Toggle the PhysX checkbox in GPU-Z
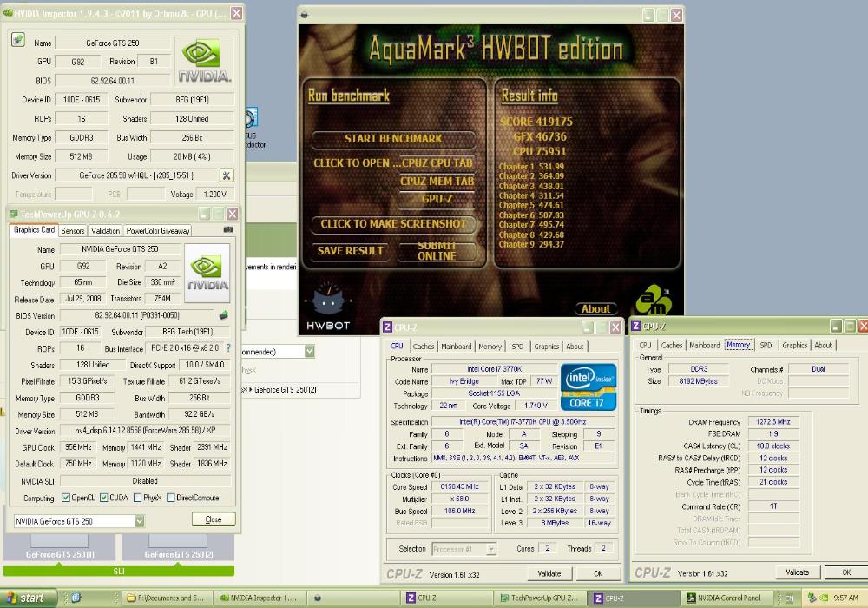The height and width of the screenshot is (608, 868). click(x=137, y=498)
